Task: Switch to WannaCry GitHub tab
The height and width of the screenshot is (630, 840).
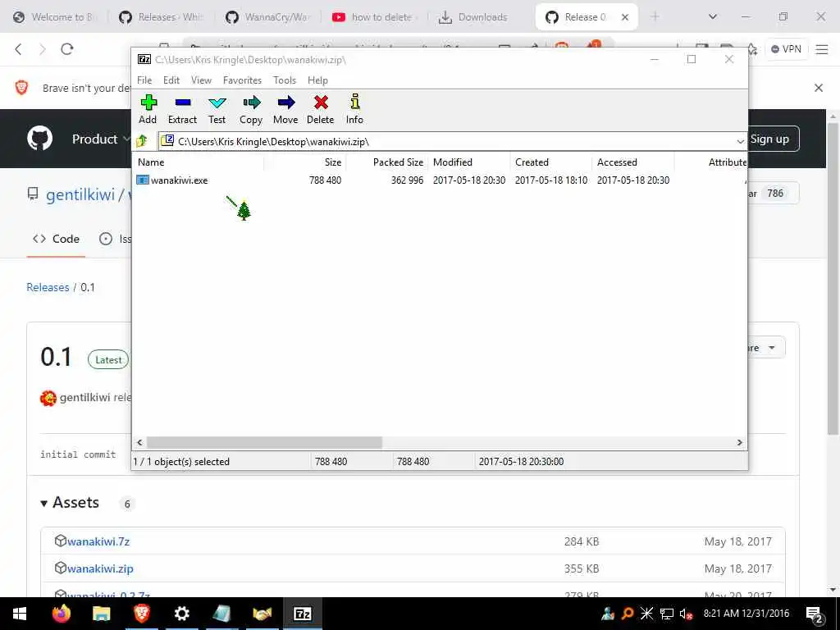Action: (x=267, y=17)
